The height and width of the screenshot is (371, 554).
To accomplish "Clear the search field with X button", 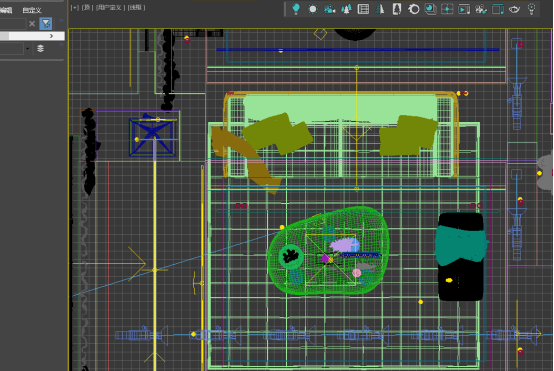I will 32,24.
